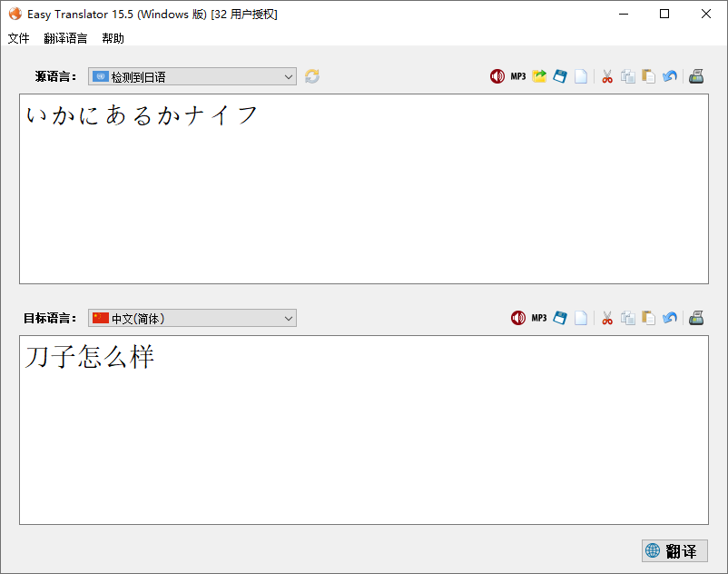Save the source text with floppy icon
This screenshot has width=728, height=574.
(x=560, y=76)
